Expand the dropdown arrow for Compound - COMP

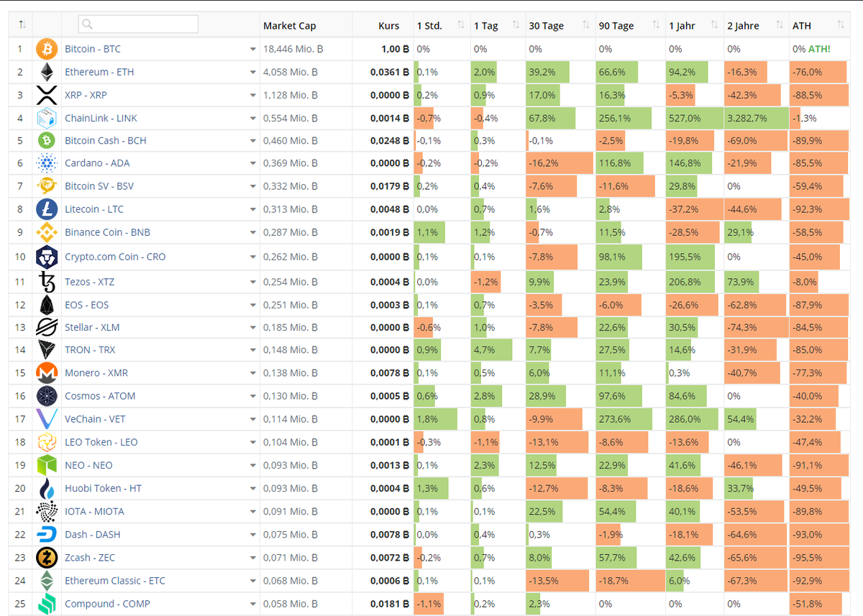[252, 604]
